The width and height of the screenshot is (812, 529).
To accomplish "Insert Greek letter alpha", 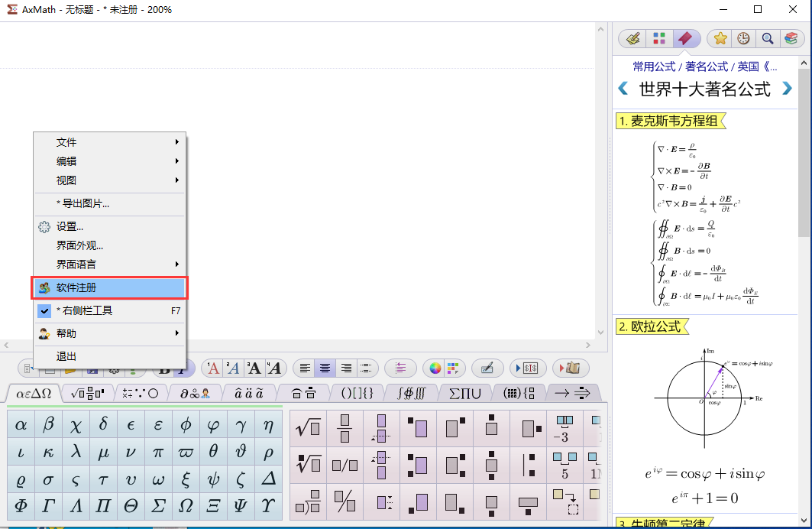I will click(x=21, y=424).
